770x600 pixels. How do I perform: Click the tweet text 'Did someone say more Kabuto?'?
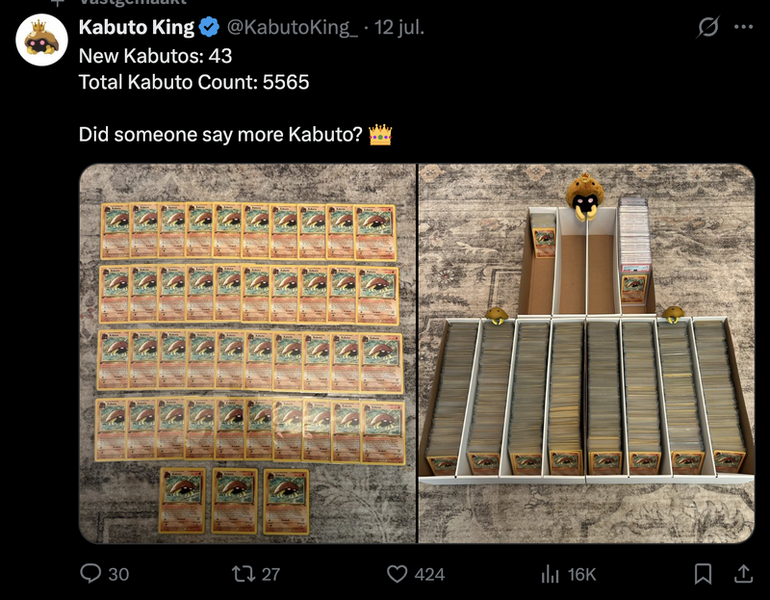point(220,134)
